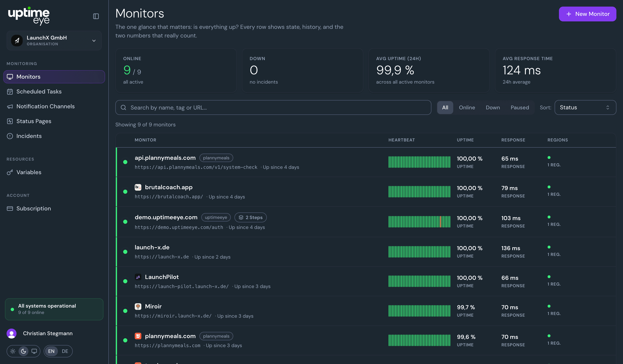
Task: Click the search magnifier icon
Action: coord(123,107)
